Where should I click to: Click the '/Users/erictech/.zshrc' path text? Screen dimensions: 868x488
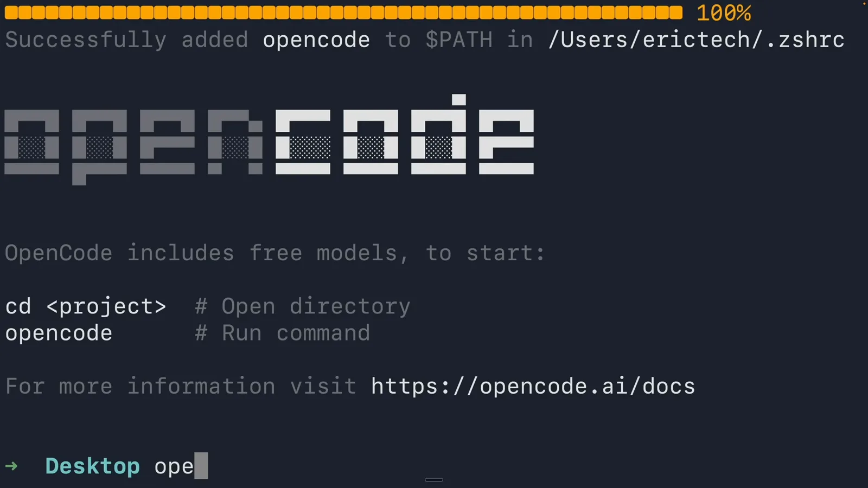pyautogui.click(x=696, y=40)
